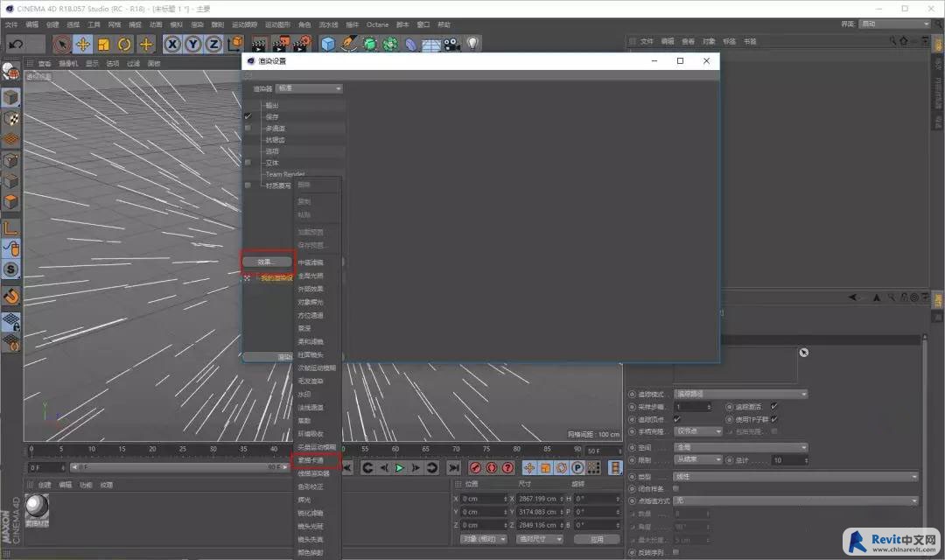Toggle the X axis lock
945x560 pixels.
point(172,44)
